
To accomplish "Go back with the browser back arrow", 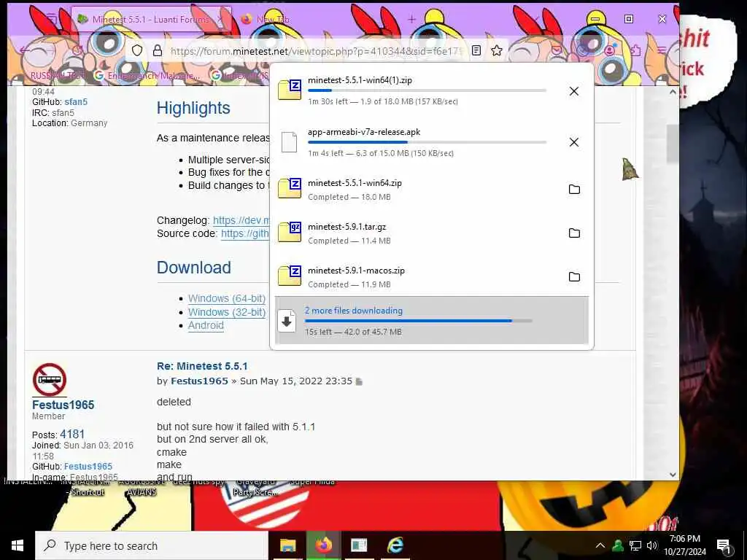I will [x=25, y=50].
